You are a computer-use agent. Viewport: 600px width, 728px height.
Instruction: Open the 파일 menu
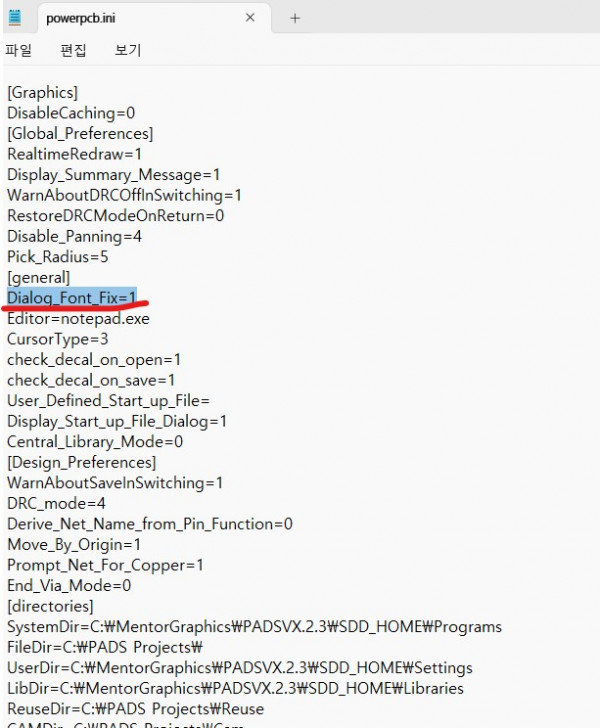tap(19, 50)
